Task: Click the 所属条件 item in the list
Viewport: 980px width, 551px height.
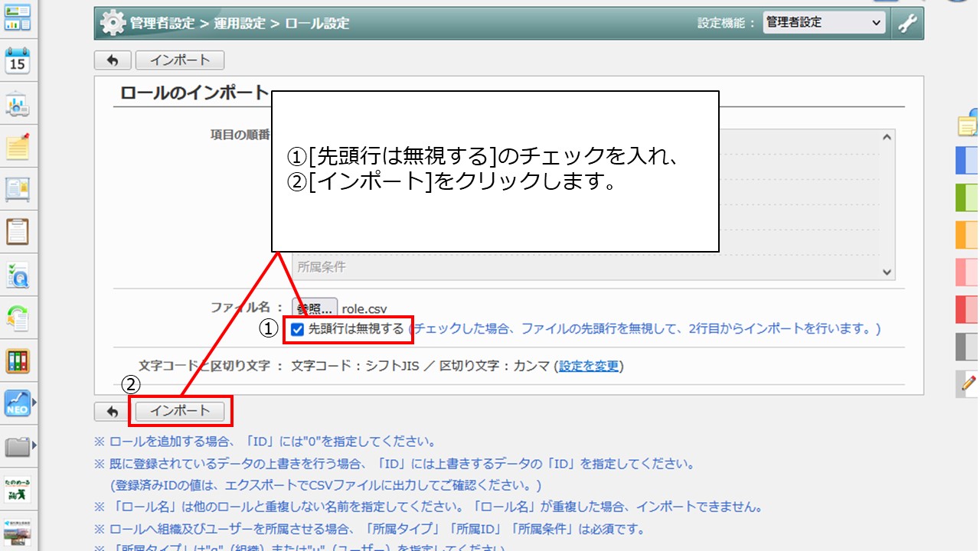Action: coord(322,268)
